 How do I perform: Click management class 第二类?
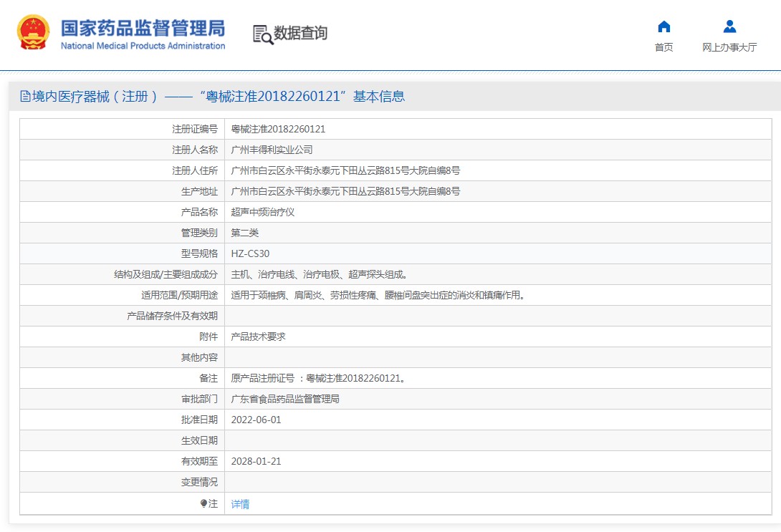click(244, 233)
